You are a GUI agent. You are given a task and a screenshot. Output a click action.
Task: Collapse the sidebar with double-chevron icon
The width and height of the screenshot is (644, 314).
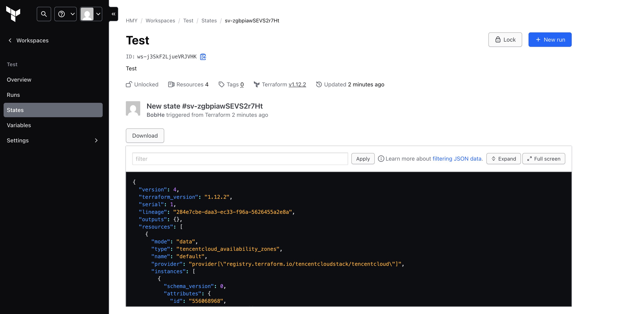(x=113, y=14)
